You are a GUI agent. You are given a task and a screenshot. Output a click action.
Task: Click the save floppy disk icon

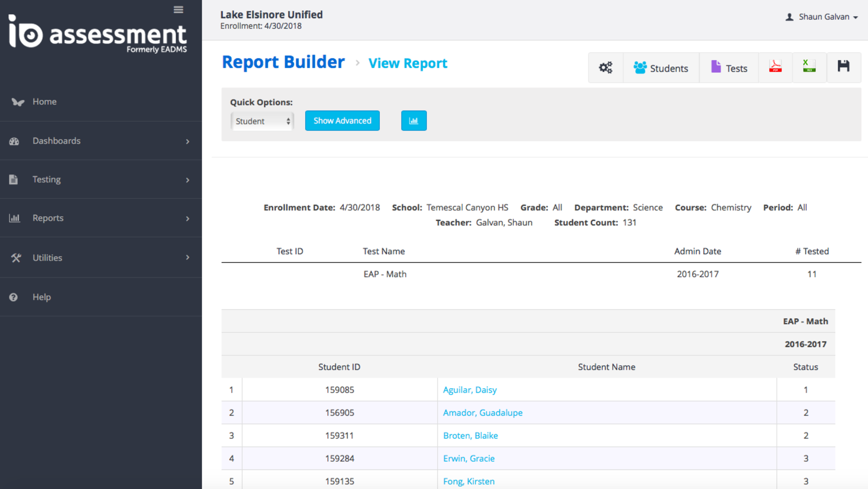pos(843,67)
